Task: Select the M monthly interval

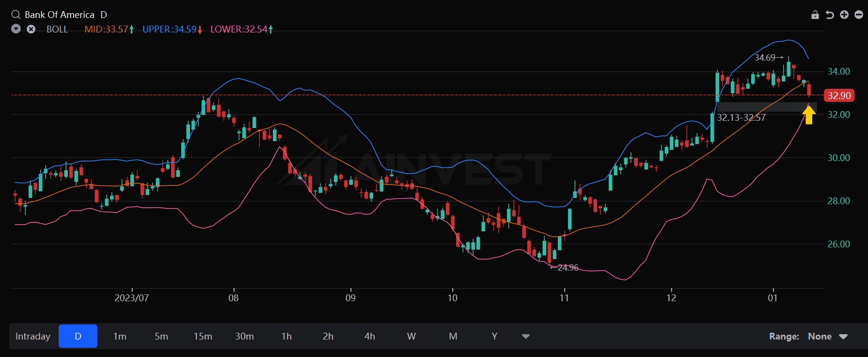Action: pyautogui.click(x=453, y=336)
